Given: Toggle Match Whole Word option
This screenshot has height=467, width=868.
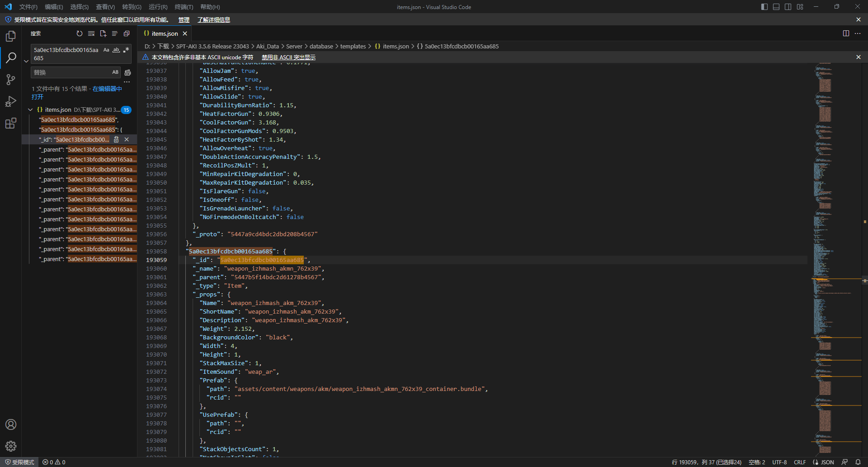Looking at the screenshot, I should click(x=116, y=50).
